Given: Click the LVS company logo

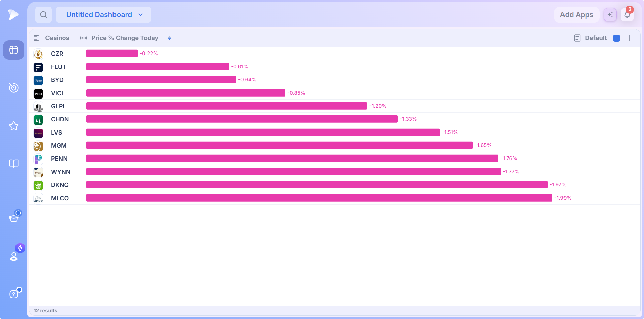Looking at the screenshot, I should point(38,133).
